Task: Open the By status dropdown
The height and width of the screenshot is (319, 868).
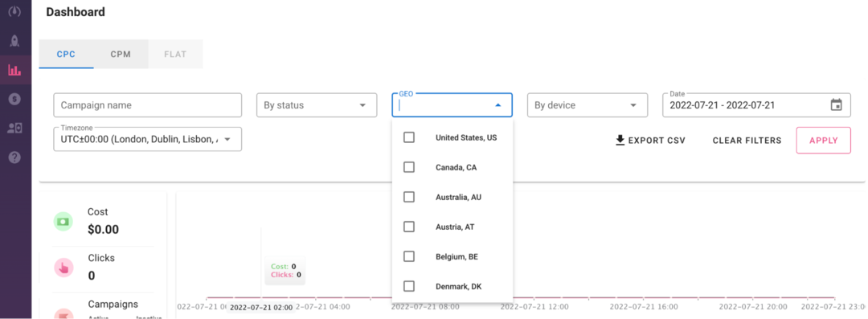Action: 317,105
